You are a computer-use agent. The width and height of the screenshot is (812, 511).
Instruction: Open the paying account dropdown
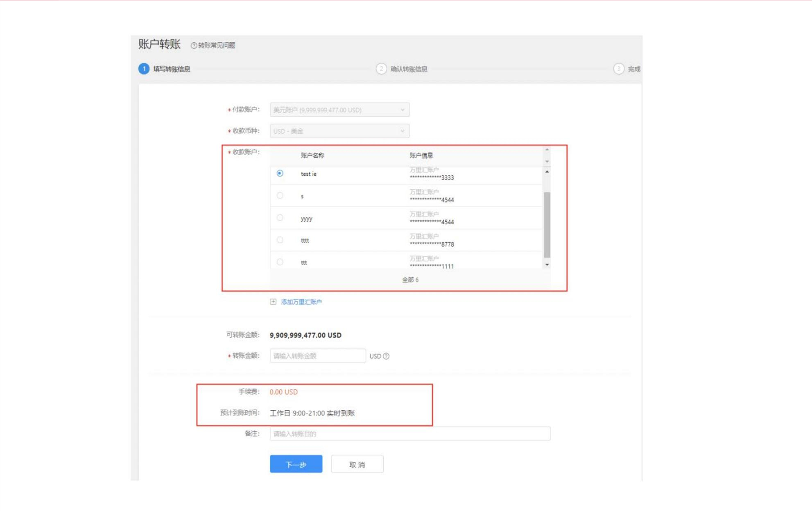pos(339,110)
